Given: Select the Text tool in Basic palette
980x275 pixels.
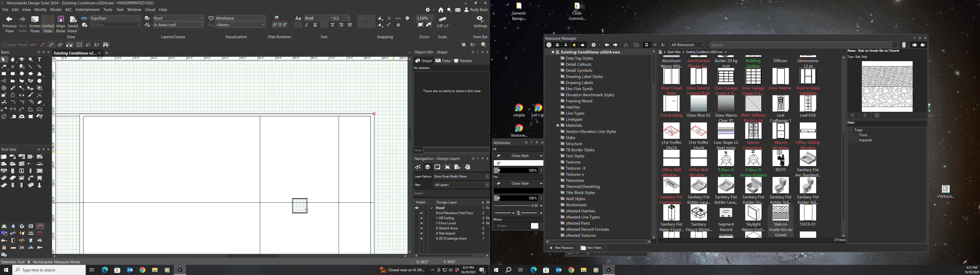Looking at the screenshot, I should pyautogui.click(x=39, y=60).
